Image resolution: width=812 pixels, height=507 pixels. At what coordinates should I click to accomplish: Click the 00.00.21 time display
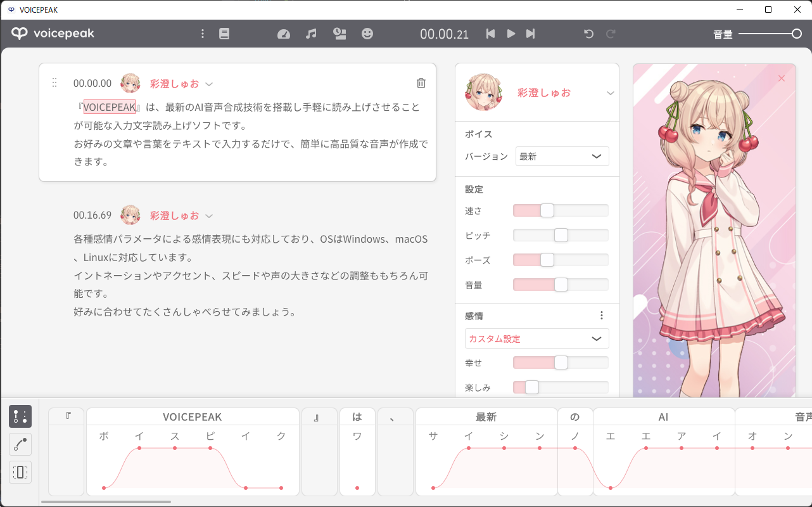pos(445,34)
